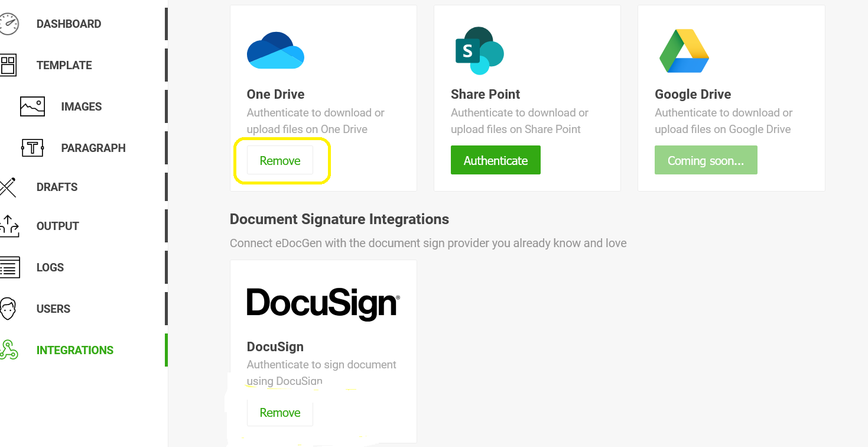Open the LOGS section
The image size is (868, 447).
coord(50,267)
